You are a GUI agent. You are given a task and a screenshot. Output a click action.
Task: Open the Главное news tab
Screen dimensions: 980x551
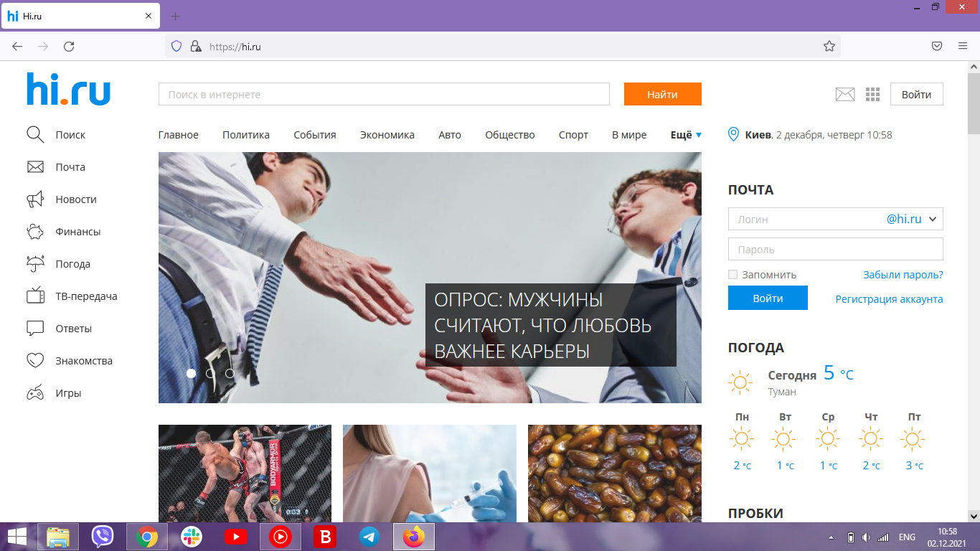point(179,134)
